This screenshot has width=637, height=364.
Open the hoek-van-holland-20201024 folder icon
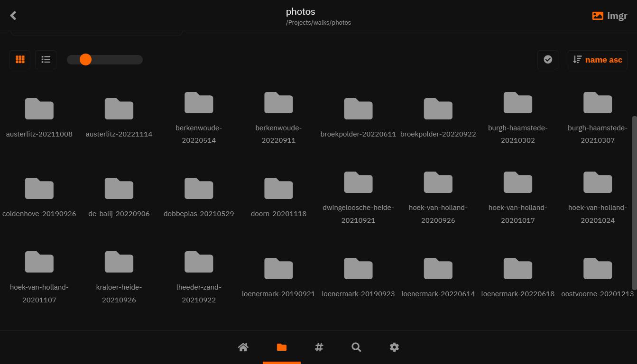[x=598, y=182]
